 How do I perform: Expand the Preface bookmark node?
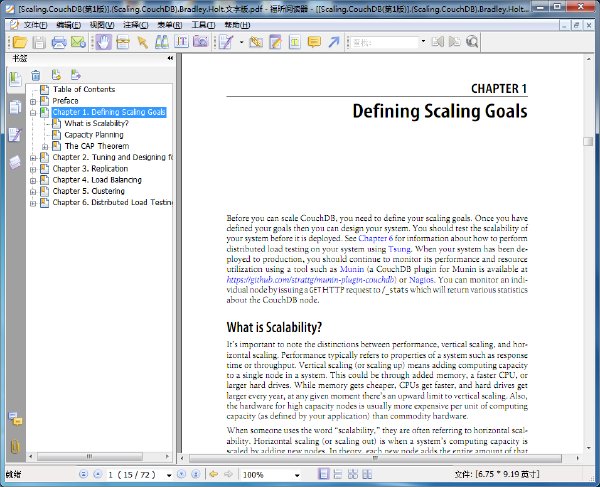point(33,102)
